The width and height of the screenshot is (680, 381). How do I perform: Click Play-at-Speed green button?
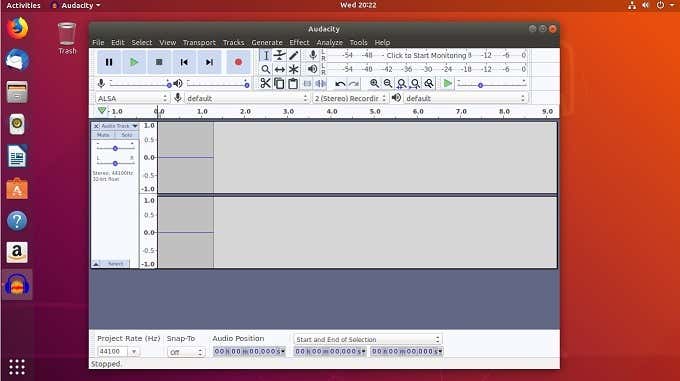point(448,83)
